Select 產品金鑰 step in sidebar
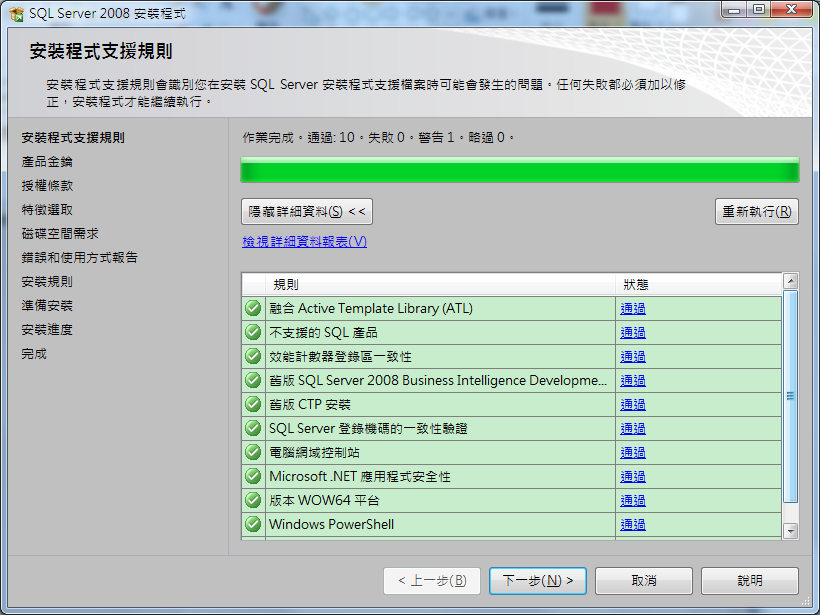 coord(47,162)
